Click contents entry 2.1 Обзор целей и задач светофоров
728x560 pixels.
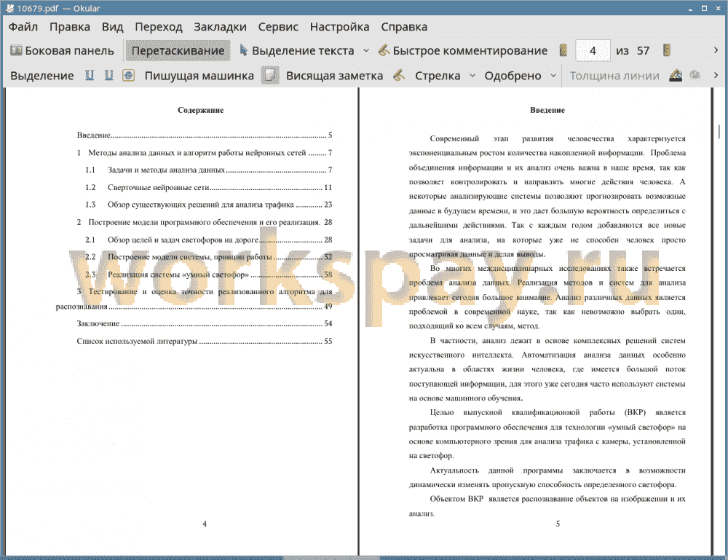(x=208, y=240)
